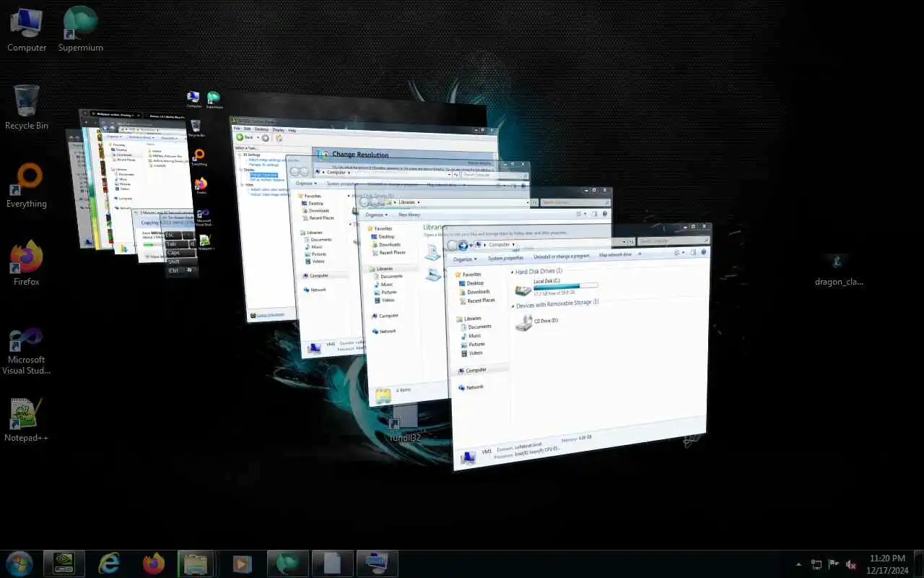
Task: Open the Recycle Bin desktop icon
Action: (27, 107)
